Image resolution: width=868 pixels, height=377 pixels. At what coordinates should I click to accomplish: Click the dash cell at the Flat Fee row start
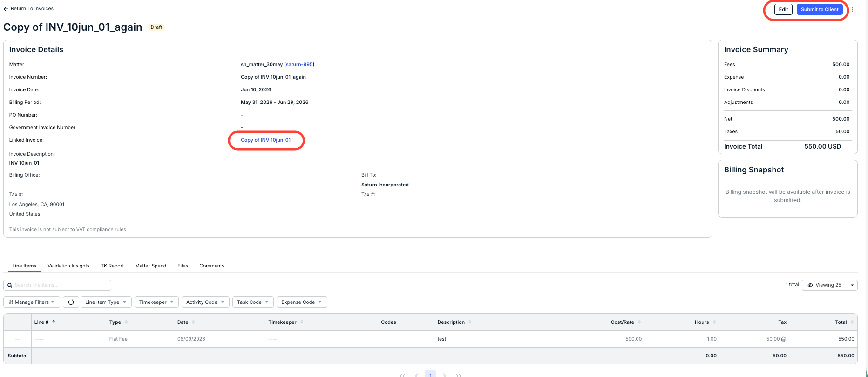tap(18, 339)
